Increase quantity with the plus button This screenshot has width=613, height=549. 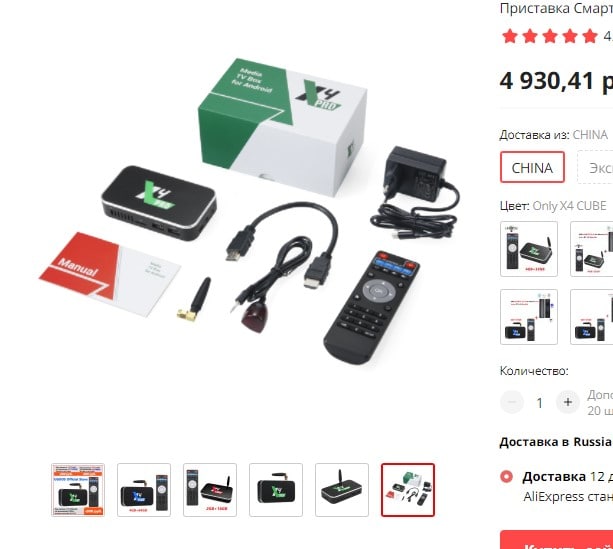click(x=568, y=402)
